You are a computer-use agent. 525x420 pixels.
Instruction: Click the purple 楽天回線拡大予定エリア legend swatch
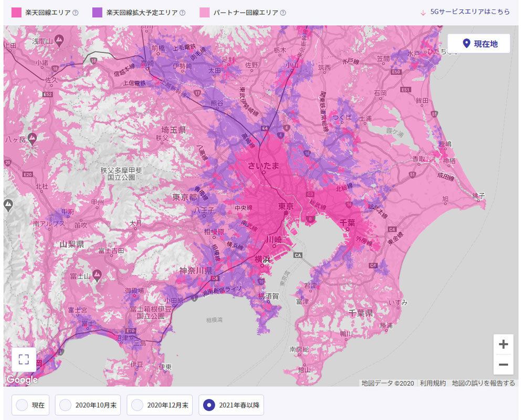click(97, 12)
